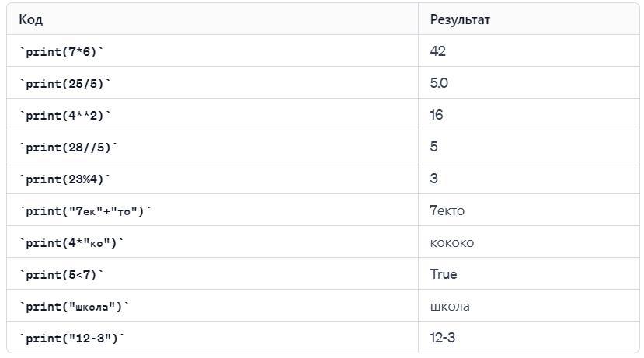Click the result value 5.0

click(x=439, y=83)
